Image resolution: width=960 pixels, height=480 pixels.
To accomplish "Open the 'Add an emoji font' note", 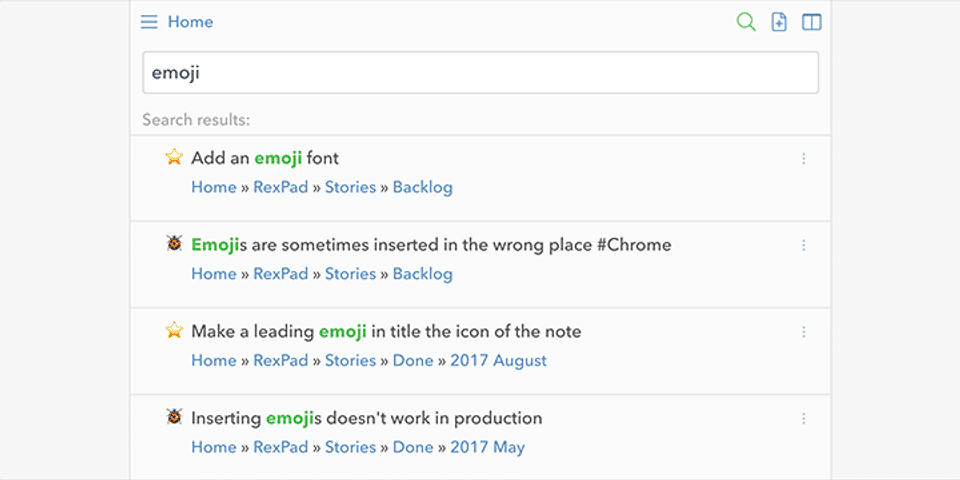I will tap(265, 158).
